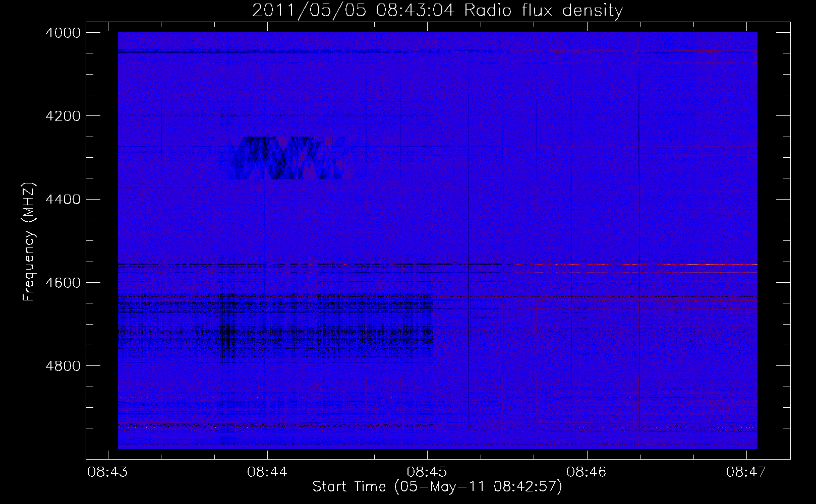Image resolution: width=816 pixels, height=504 pixels.
Task: Click the 08:46 time axis label
Action: (x=587, y=472)
